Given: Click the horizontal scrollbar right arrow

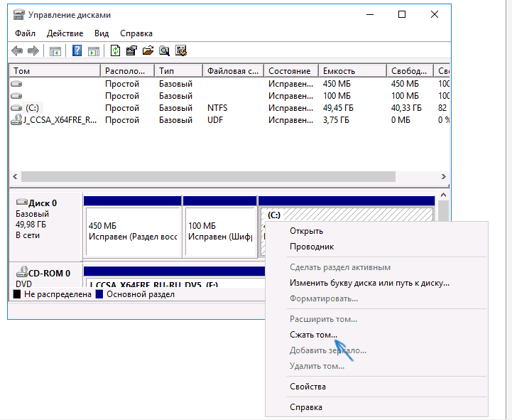Looking at the screenshot, I should pos(443,176).
